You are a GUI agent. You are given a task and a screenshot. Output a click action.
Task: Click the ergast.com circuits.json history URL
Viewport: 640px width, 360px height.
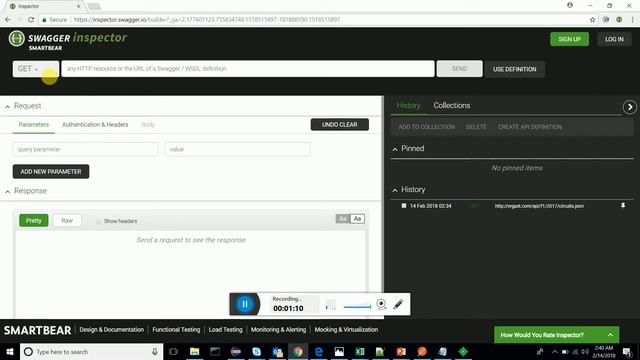pyautogui.click(x=539, y=206)
